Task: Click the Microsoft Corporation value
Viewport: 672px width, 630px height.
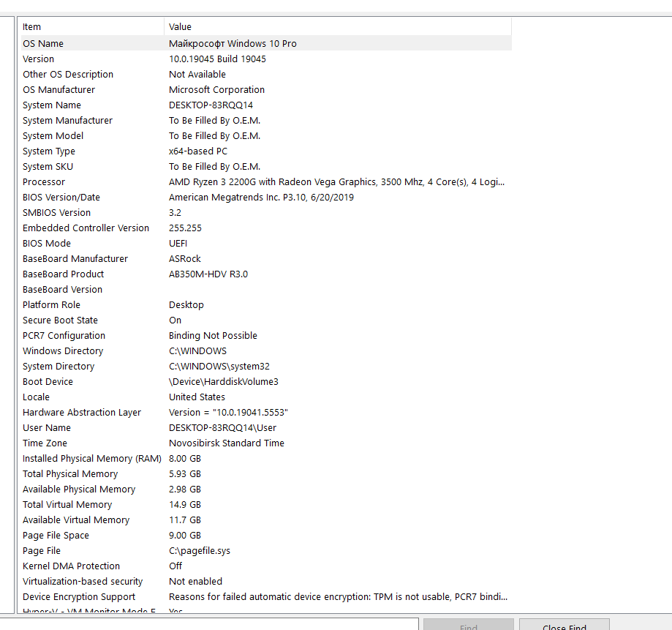Action: (216, 89)
